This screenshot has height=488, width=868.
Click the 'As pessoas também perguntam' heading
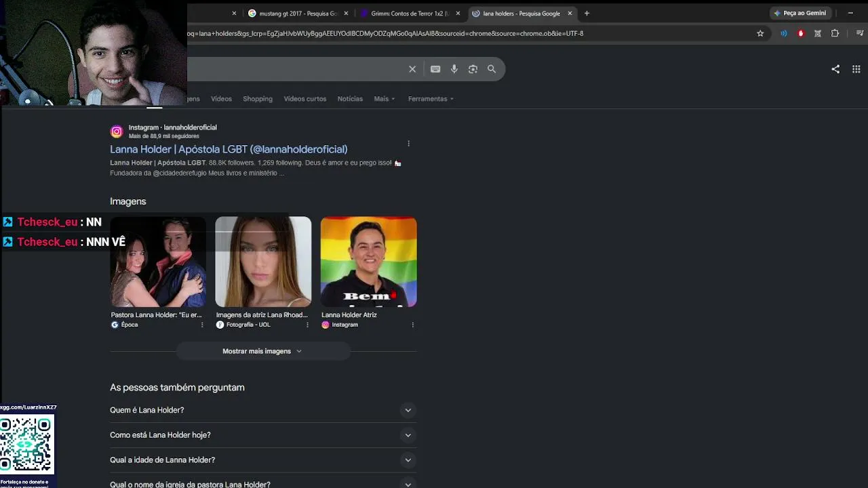(177, 388)
